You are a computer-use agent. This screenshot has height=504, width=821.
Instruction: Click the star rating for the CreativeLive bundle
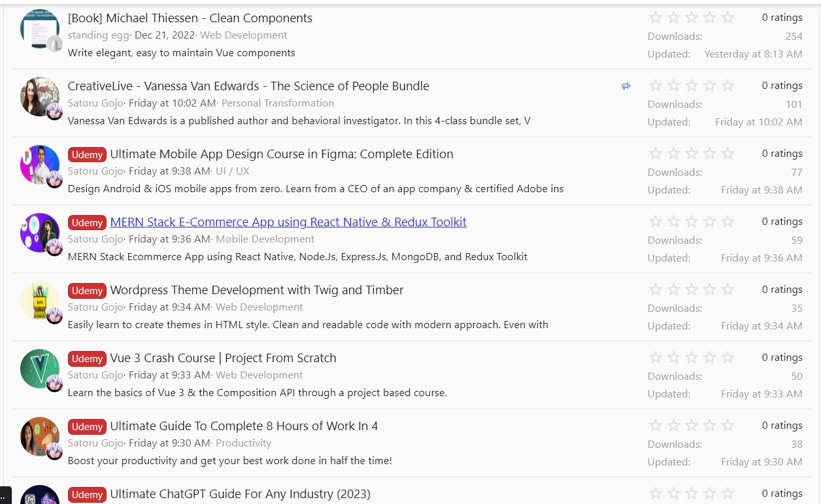(692, 86)
